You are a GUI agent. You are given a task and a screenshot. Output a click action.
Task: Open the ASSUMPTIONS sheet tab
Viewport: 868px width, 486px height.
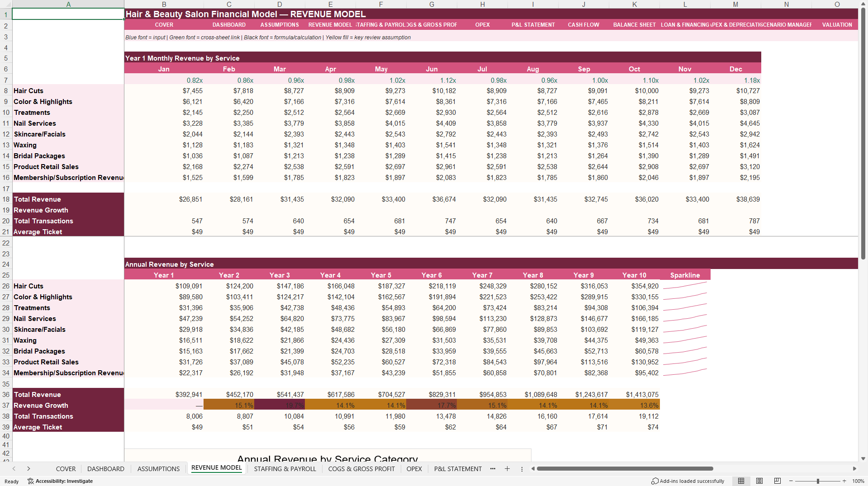point(158,469)
